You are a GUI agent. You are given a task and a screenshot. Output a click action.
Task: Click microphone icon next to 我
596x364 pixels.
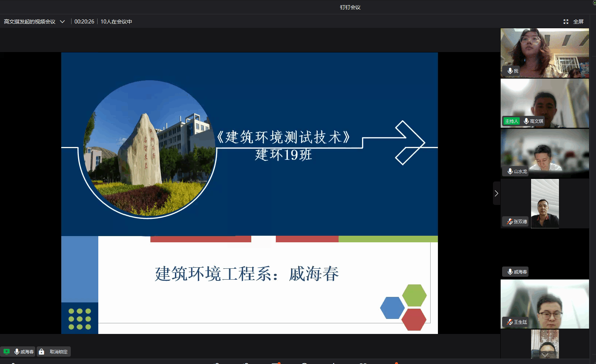(510, 71)
